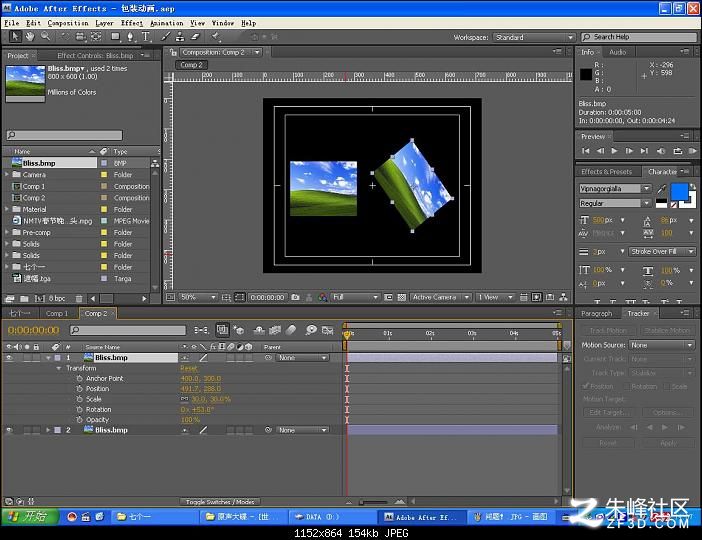
Task: Hide layer 1 Bliss.bmp with eye icon
Action: pyautogui.click(x=9, y=357)
